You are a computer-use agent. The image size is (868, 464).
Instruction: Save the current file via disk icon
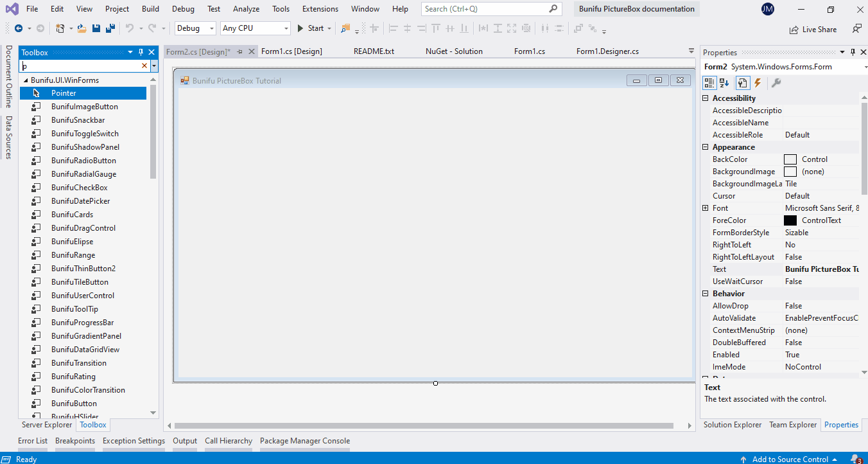coord(96,28)
